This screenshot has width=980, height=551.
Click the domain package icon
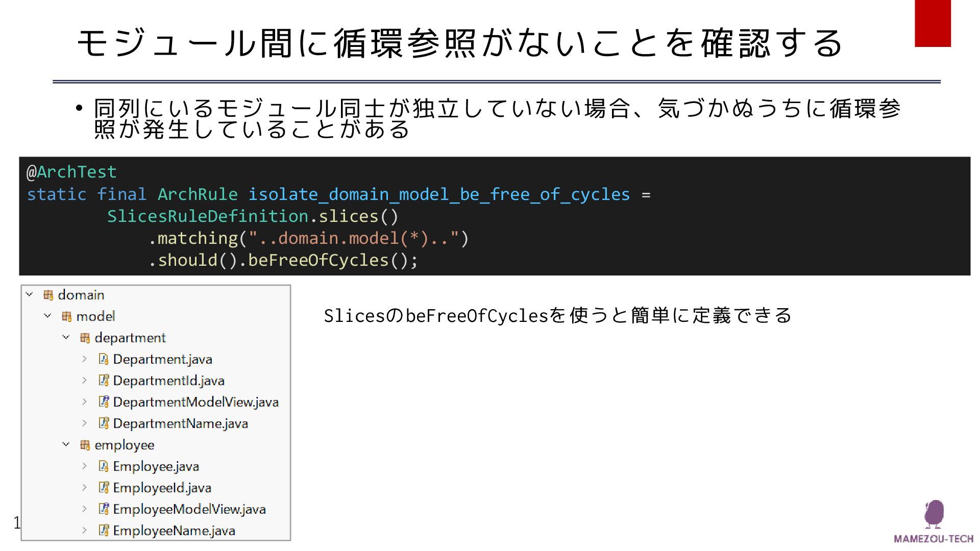[48, 295]
